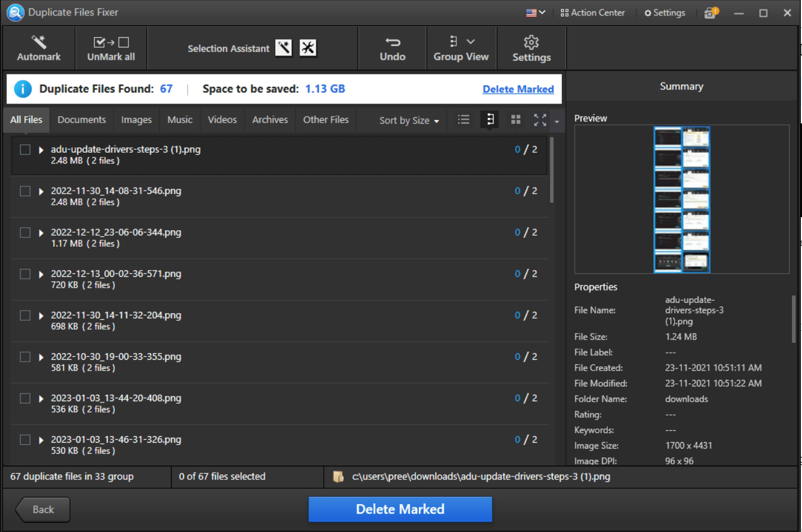The height and width of the screenshot is (532, 802).
Task: Select the Automark tool
Action: tap(38, 48)
